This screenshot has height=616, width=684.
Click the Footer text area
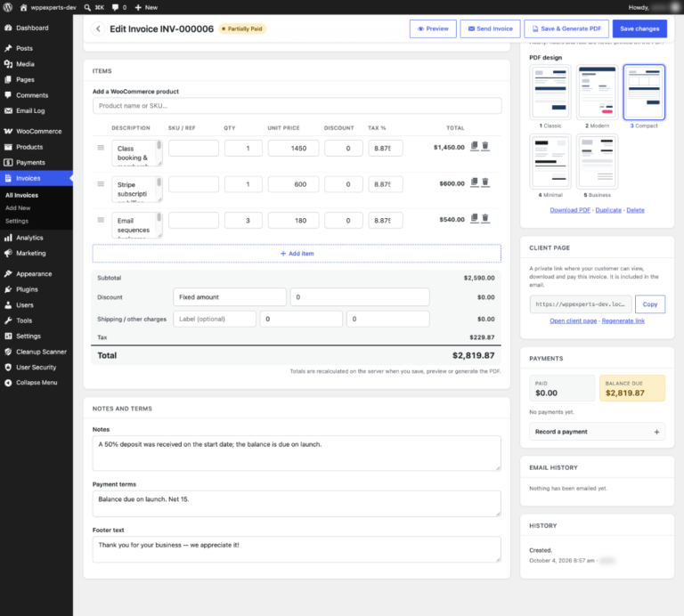pyautogui.click(x=297, y=549)
